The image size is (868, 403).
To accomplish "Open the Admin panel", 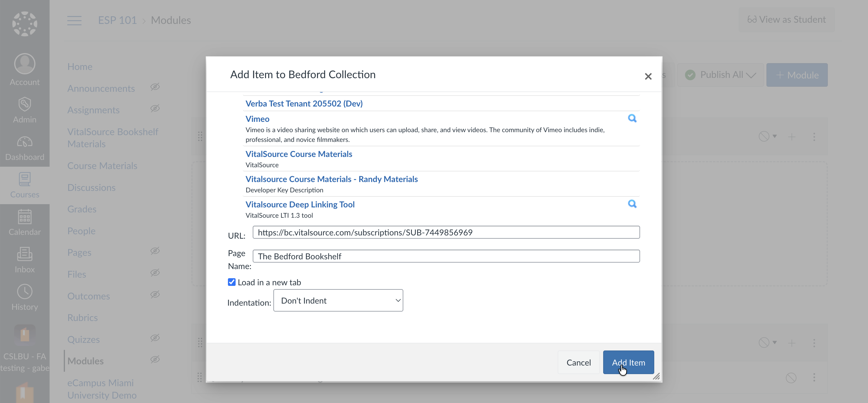I will (25, 110).
